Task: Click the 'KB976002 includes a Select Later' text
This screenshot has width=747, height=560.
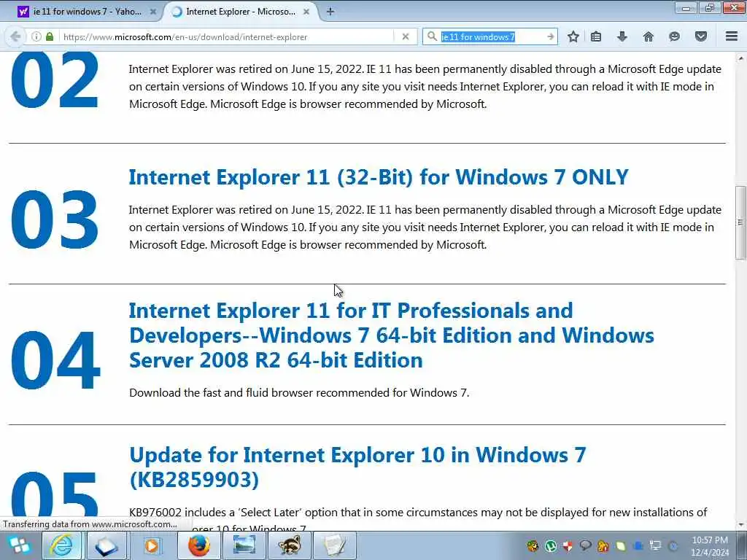Action: click(x=418, y=513)
